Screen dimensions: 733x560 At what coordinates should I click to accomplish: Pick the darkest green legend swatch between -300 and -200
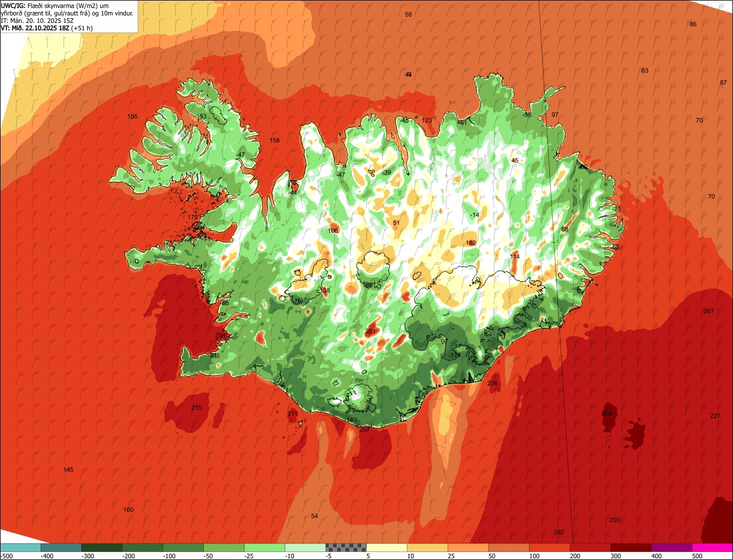tap(101, 547)
